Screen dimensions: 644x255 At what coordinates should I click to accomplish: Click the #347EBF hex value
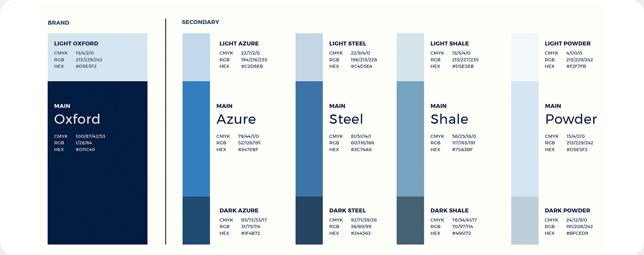point(248,149)
